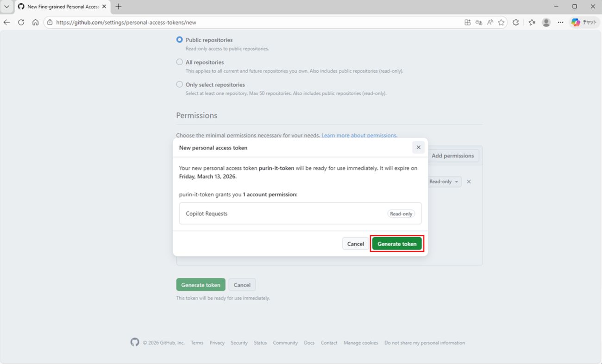This screenshot has width=602, height=364.
Task: Select the All repositories option
Action: coord(179,62)
